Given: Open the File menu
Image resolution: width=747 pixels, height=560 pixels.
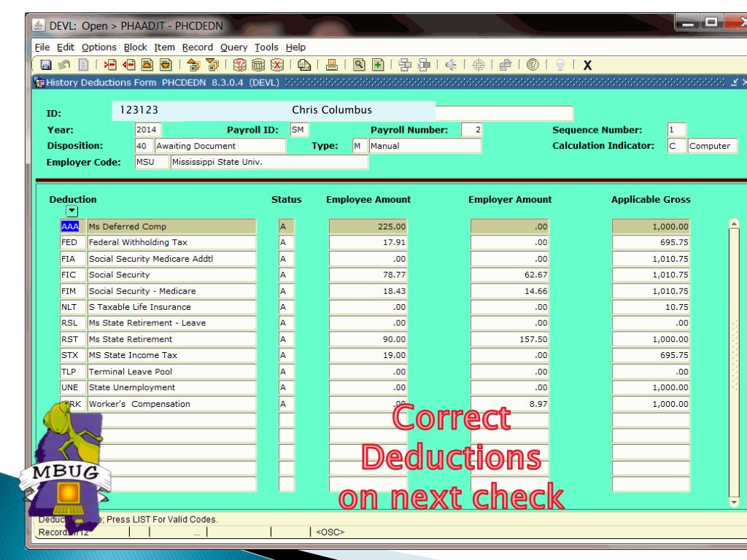Looking at the screenshot, I should click(x=42, y=47).
